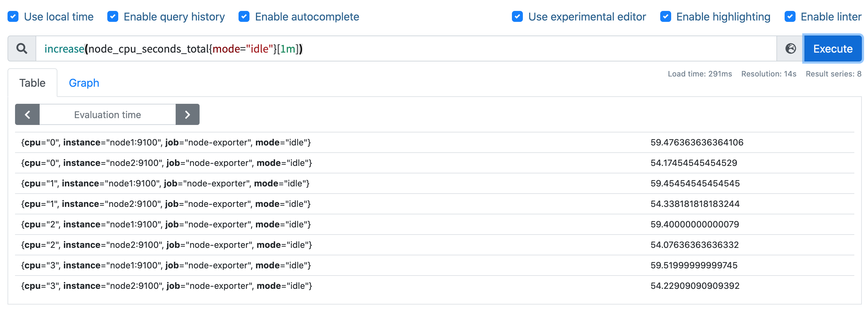Click the cpu="2" node1 series labels
This screenshot has width=868, height=310.
coord(166,224)
